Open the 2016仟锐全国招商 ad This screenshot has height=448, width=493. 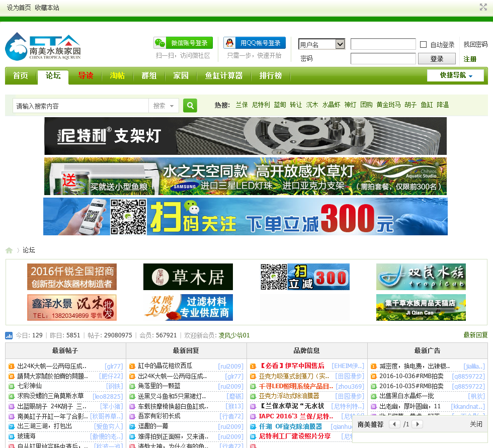pyautogui.click(x=72, y=277)
